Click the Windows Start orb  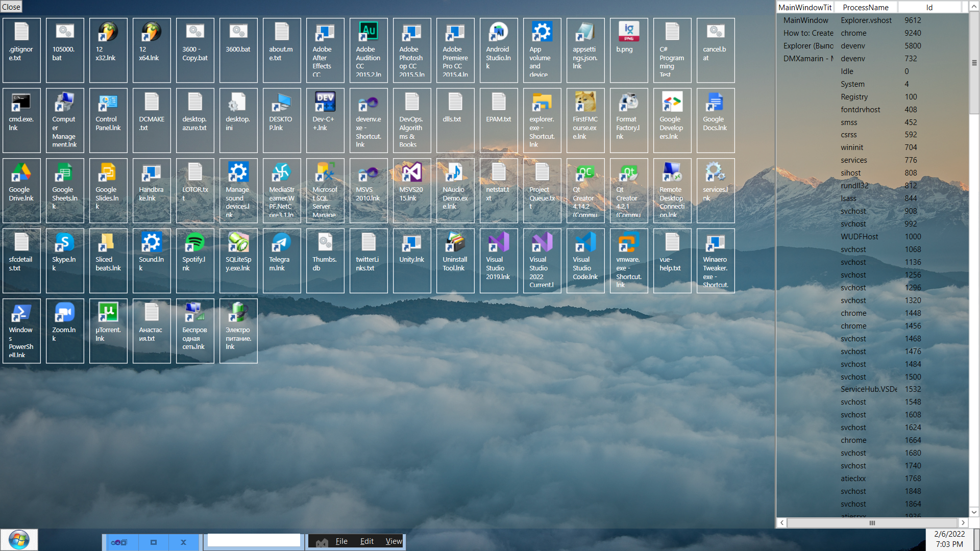(x=19, y=540)
